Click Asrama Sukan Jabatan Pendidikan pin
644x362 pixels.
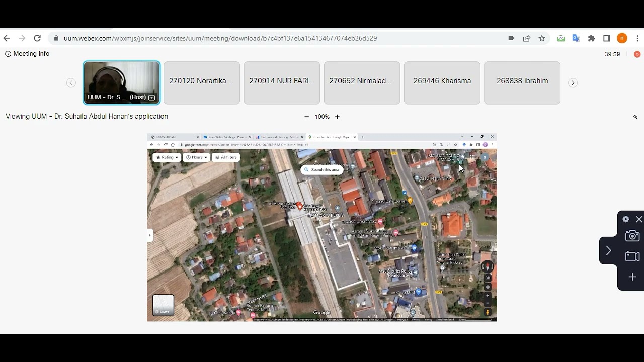(x=396, y=233)
